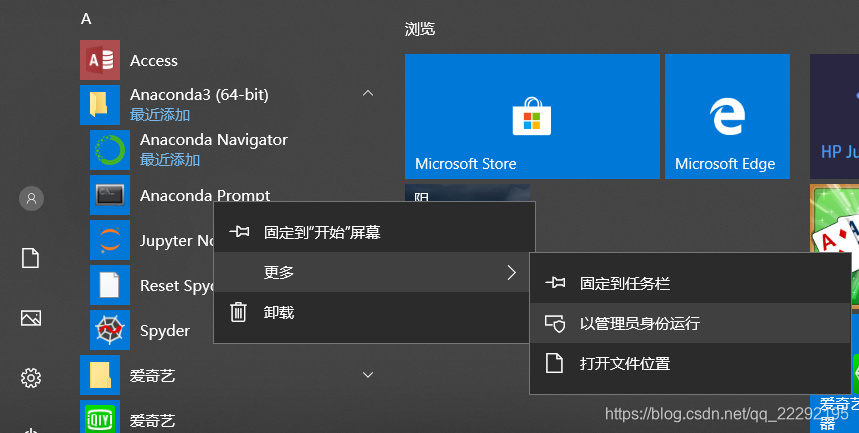Click the pin icon beside 固定到任务栏
The image size is (859, 433).
coord(555,283)
